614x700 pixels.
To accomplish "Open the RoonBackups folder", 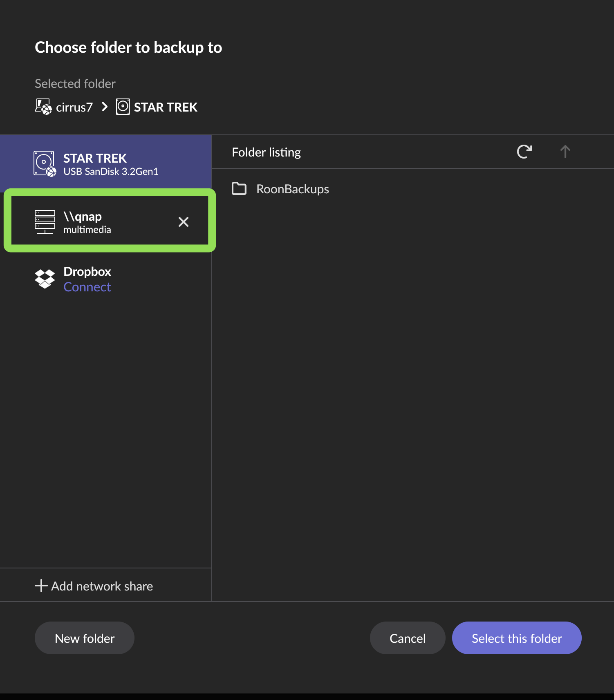I will pos(413,189).
